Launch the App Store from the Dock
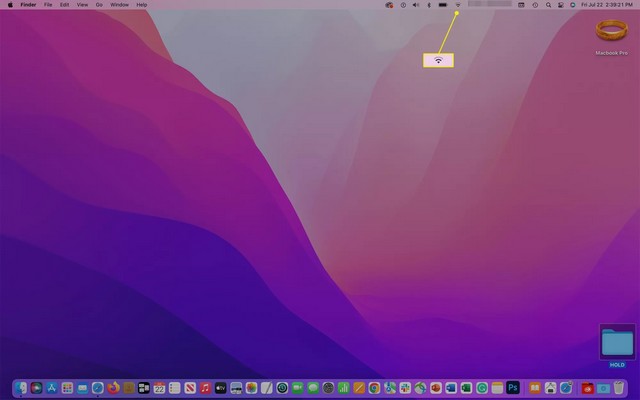This screenshot has height=400, width=640. tap(51, 387)
